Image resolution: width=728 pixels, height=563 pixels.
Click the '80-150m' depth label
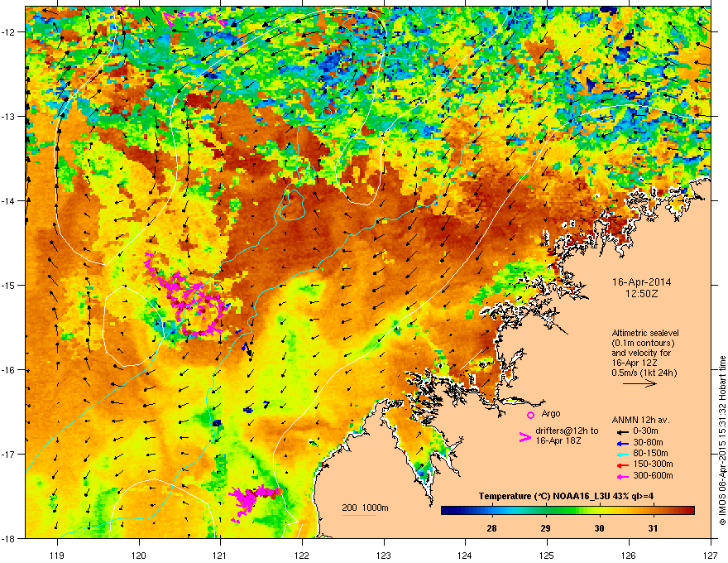tap(650, 453)
